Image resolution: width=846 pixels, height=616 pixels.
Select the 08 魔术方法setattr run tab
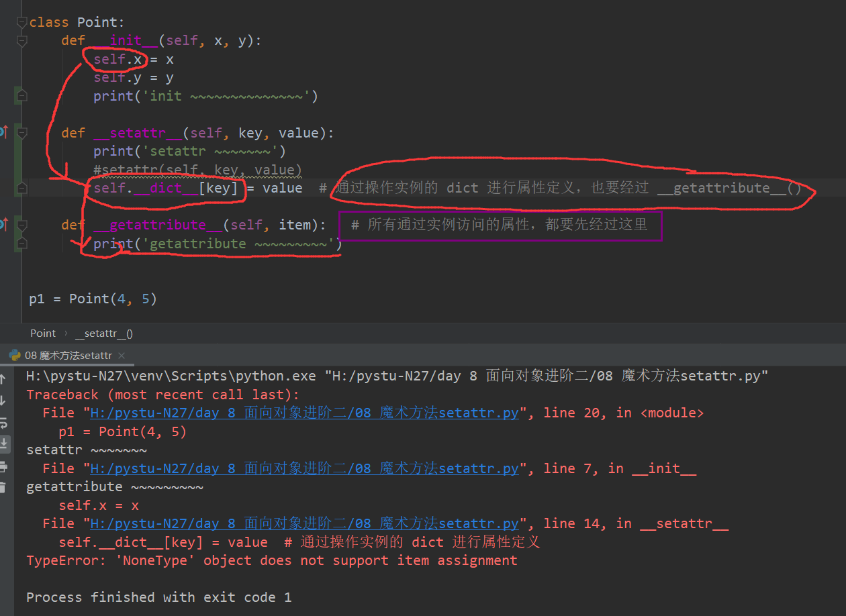click(68, 356)
